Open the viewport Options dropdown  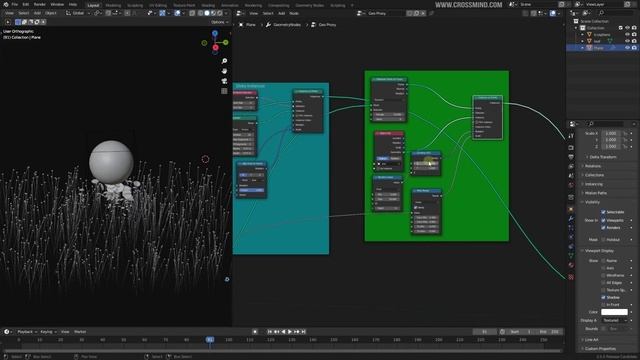pos(220,22)
